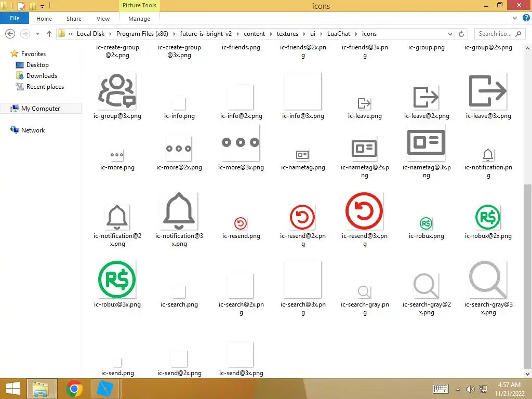Open Google Chrome from the taskbar
This screenshot has width=532, height=399.
pyautogui.click(x=74, y=389)
